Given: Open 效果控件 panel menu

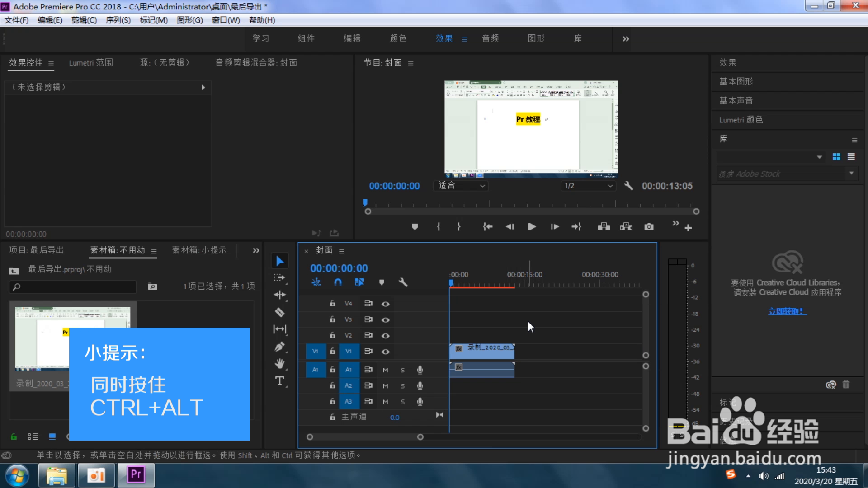Looking at the screenshot, I should [51, 64].
